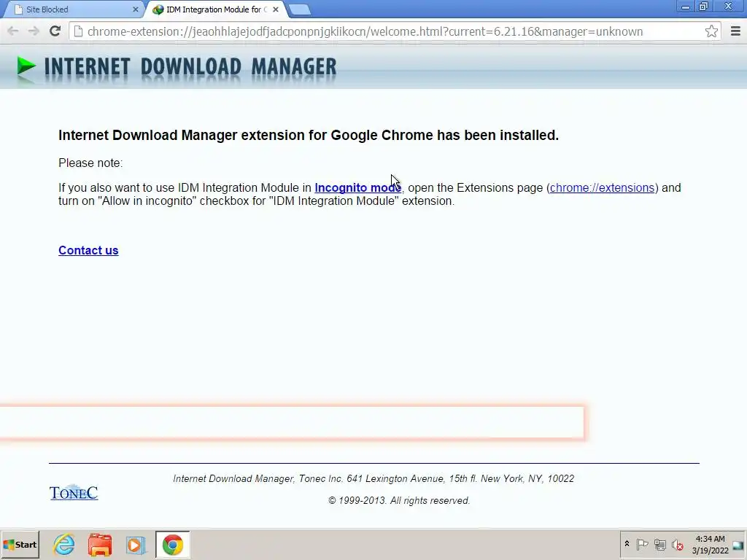Close the Site Blocked tab
This screenshot has height=560, width=747.
(135, 9)
